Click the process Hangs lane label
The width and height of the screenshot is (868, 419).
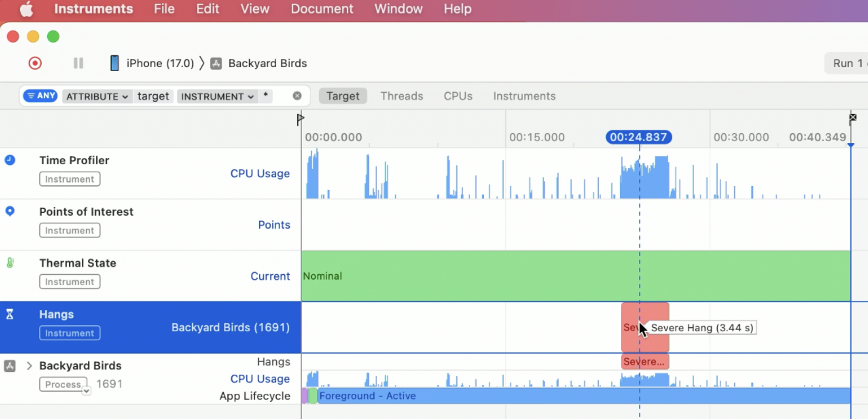[273, 362]
